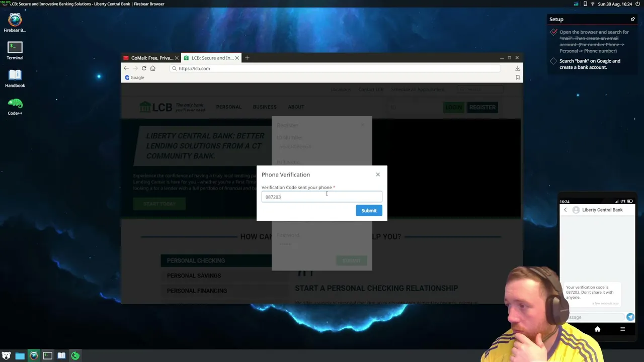Go to the browser home page
644x362 pixels.
coord(153,68)
